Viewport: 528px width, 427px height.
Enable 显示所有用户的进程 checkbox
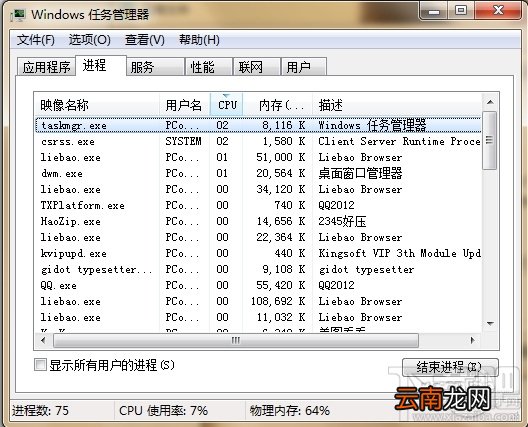(40, 365)
